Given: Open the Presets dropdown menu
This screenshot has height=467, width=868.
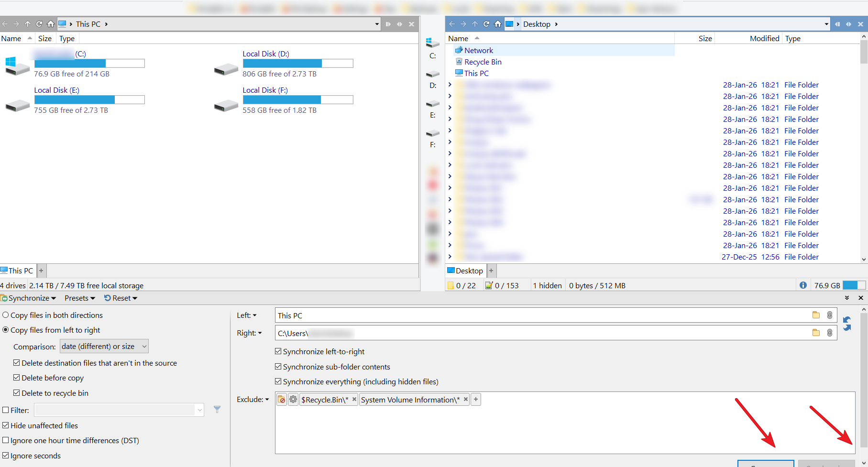Looking at the screenshot, I should tap(79, 298).
